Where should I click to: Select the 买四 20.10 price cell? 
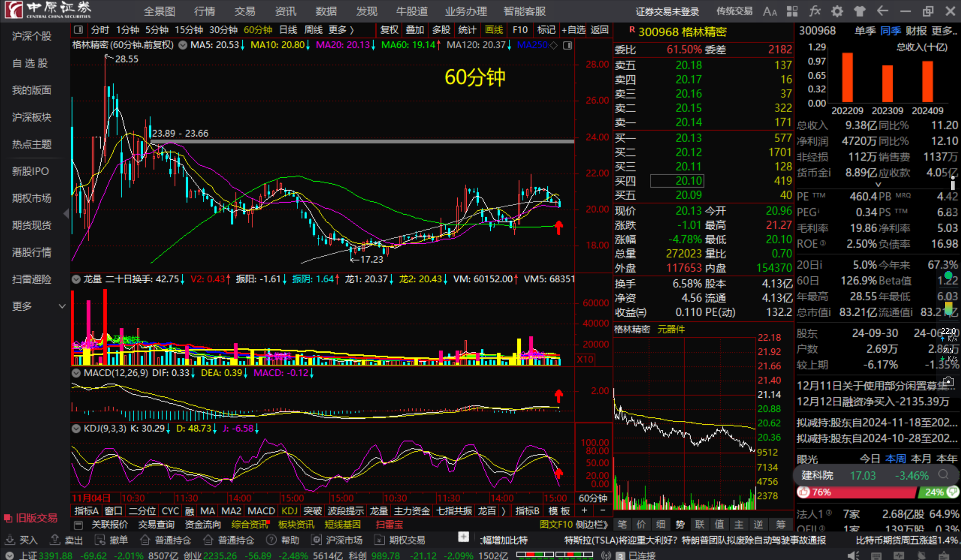tap(677, 181)
